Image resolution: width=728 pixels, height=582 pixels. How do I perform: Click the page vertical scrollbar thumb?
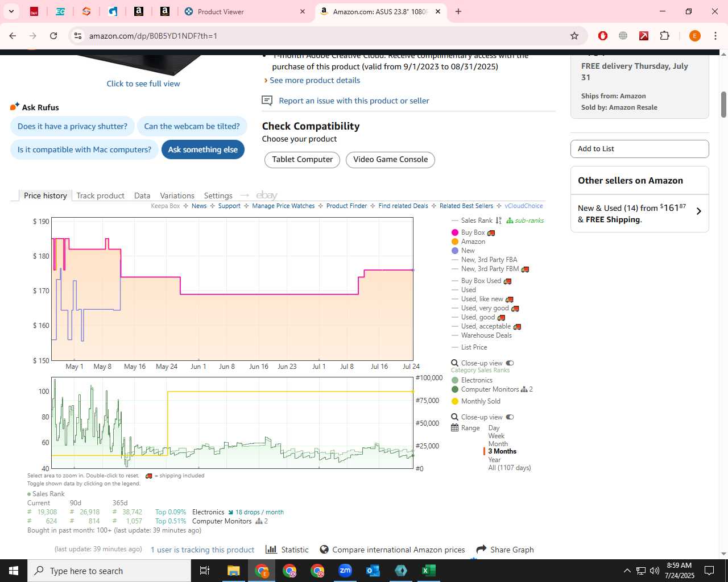click(723, 105)
